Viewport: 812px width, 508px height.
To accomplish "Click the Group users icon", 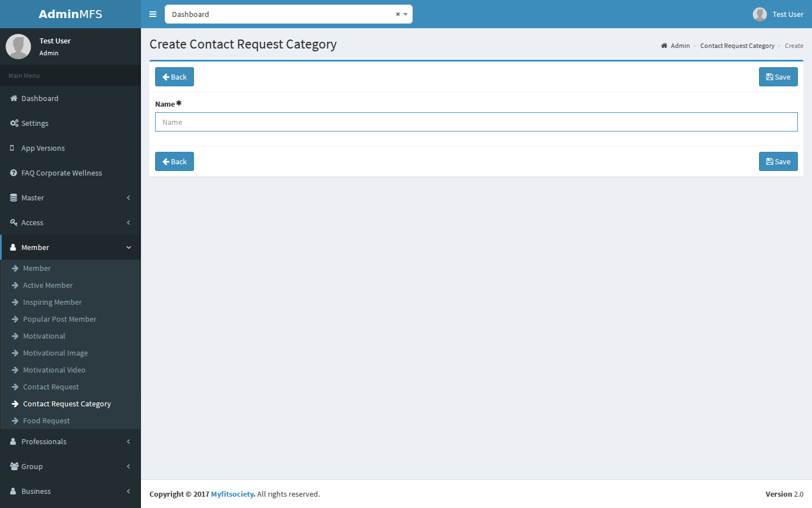I will pos(14,466).
